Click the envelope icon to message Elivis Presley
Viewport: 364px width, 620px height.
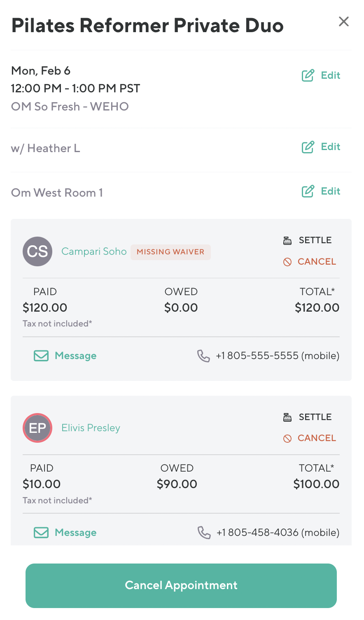tap(41, 533)
